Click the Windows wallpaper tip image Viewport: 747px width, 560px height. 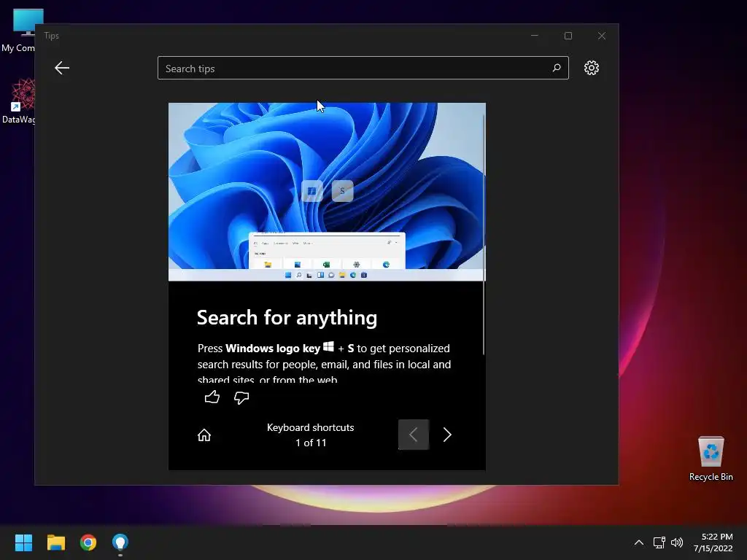327,192
